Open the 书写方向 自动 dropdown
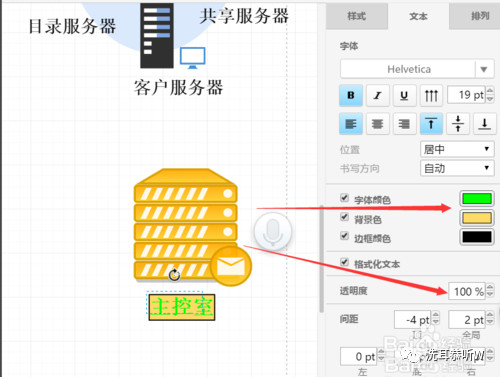 tap(457, 168)
